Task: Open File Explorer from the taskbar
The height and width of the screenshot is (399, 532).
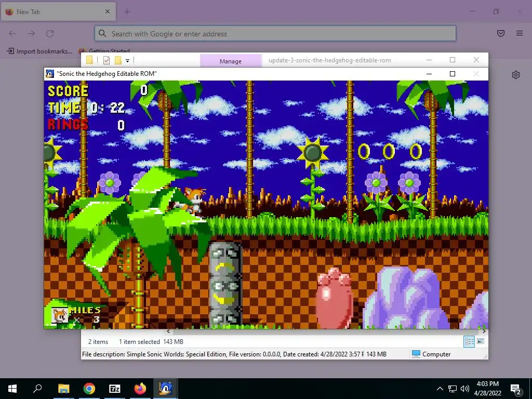Action: [x=63, y=388]
